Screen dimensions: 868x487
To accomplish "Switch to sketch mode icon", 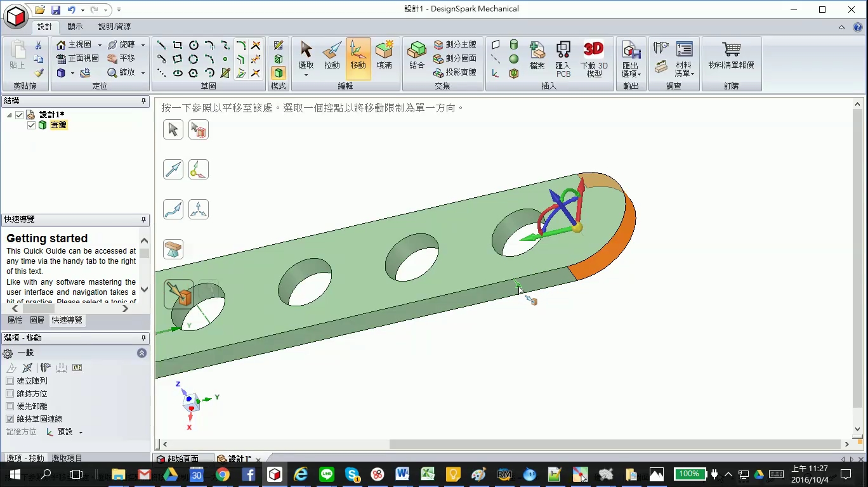I will (278, 45).
